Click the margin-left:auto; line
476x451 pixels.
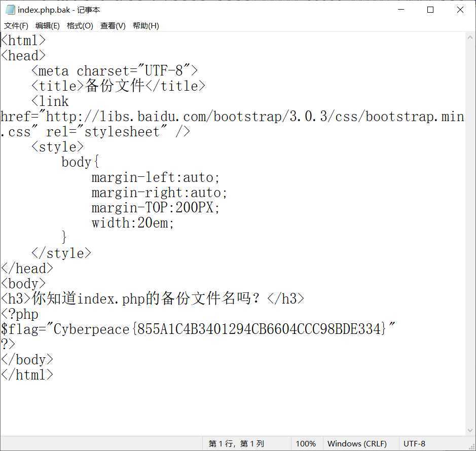click(156, 177)
